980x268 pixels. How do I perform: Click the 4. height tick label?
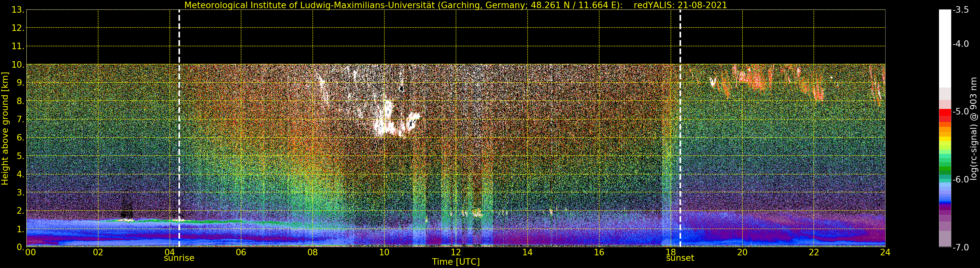(20, 174)
